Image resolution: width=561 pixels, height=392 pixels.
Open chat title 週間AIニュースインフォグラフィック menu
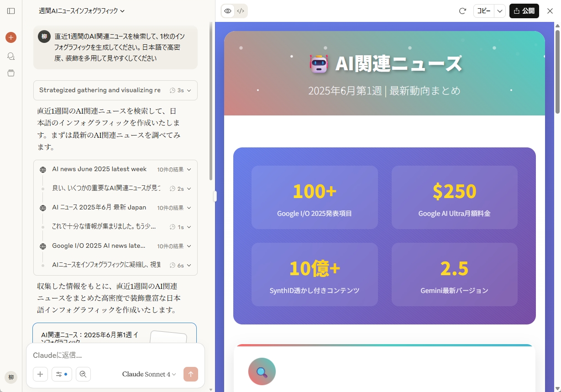point(82,11)
